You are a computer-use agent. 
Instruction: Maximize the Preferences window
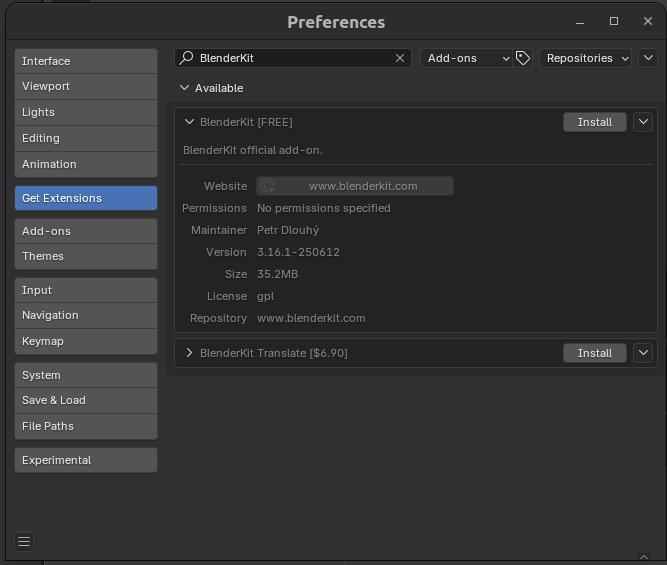click(x=614, y=21)
